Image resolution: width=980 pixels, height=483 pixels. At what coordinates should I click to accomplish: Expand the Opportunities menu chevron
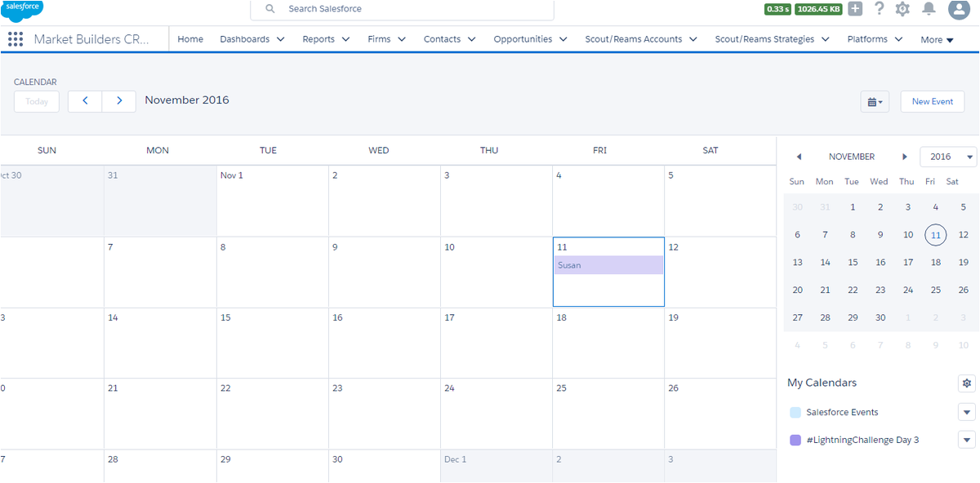[563, 39]
